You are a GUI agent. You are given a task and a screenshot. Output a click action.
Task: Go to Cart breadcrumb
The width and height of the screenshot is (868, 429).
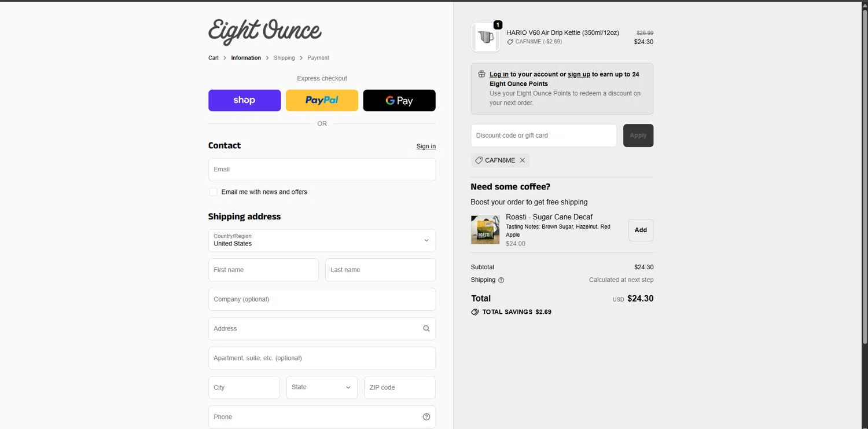point(214,58)
